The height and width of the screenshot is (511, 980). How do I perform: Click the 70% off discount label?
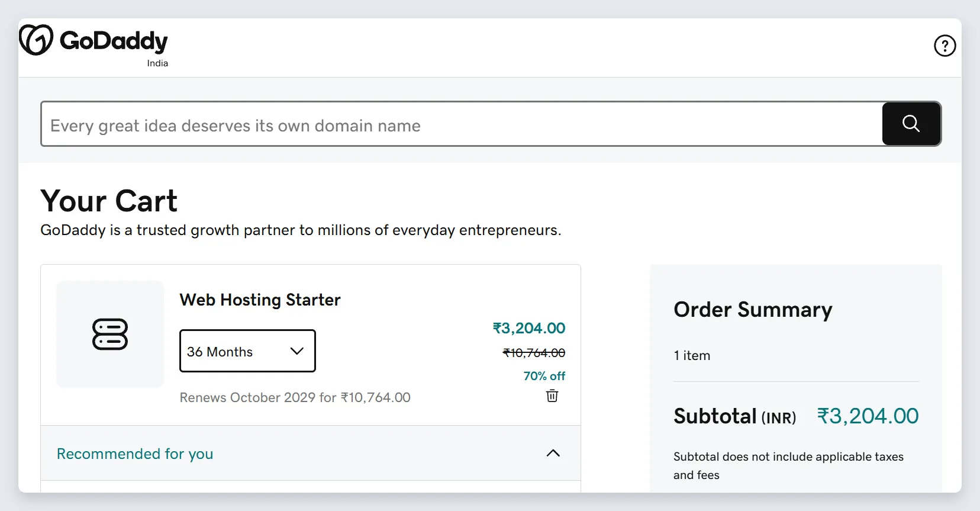pyautogui.click(x=544, y=376)
